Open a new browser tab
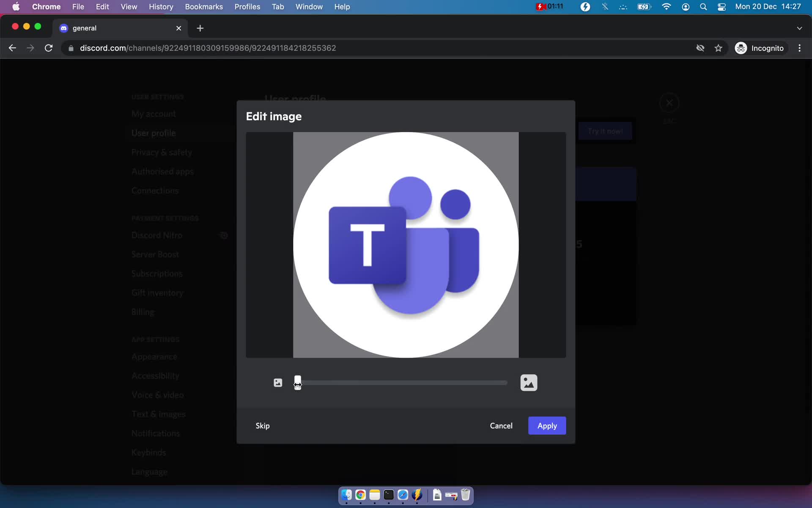The height and width of the screenshot is (508, 812). click(200, 28)
